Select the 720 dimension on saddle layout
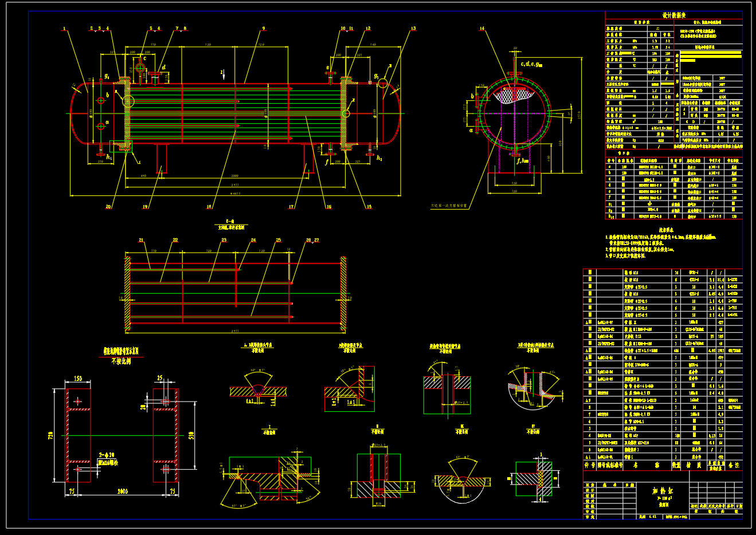Image resolution: width=756 pixels, height=535 pixels. click(50, 435)
